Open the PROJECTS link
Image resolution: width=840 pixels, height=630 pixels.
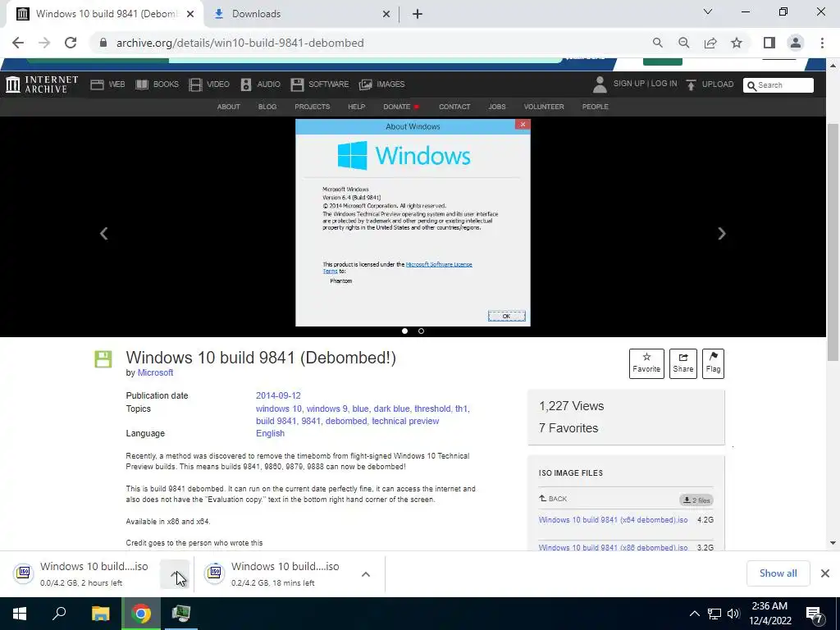tap(313, 107)
